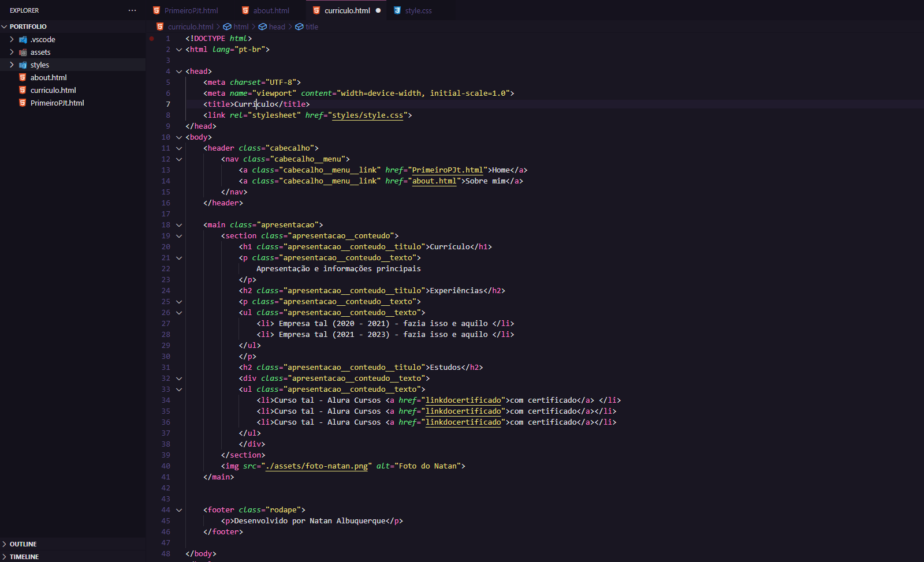Click the breakpoint dot beside line 1
The image size is (924, 562).
151,39
